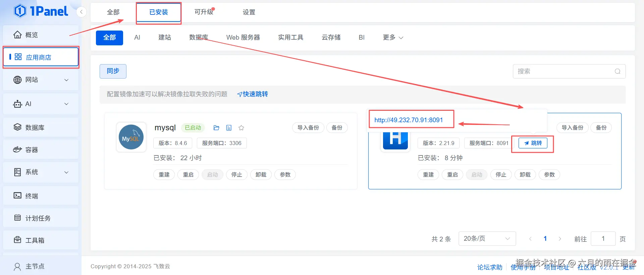Image resolution: width=644 pixels, height=275 pixels.
Task: Open the 终端 terminal page
Action: (x=41, y=196)
